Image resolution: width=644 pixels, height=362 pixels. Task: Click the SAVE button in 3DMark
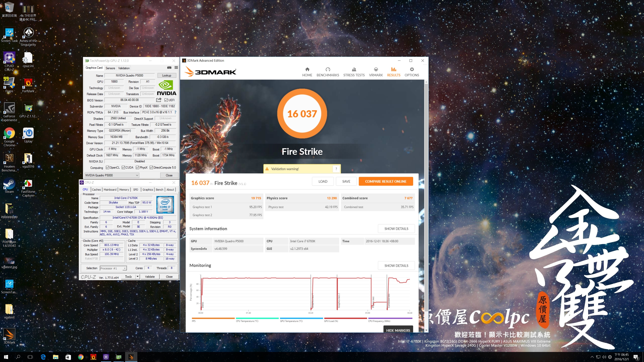(346, 181)
